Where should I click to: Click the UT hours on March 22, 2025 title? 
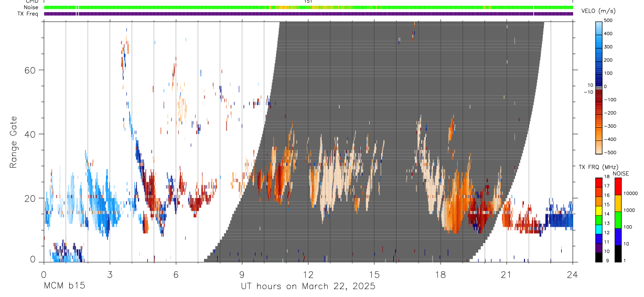308,286
